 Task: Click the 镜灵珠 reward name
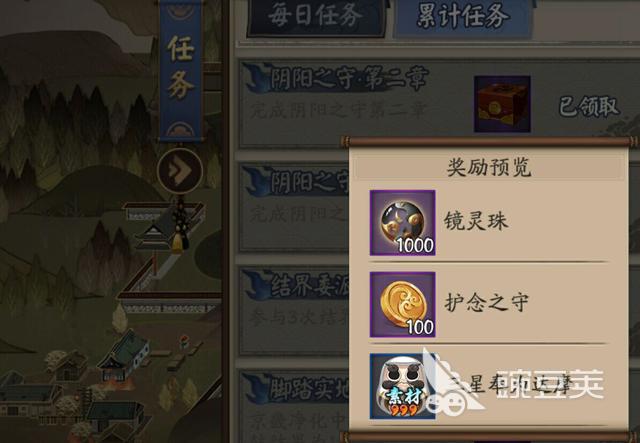[476, 222]
